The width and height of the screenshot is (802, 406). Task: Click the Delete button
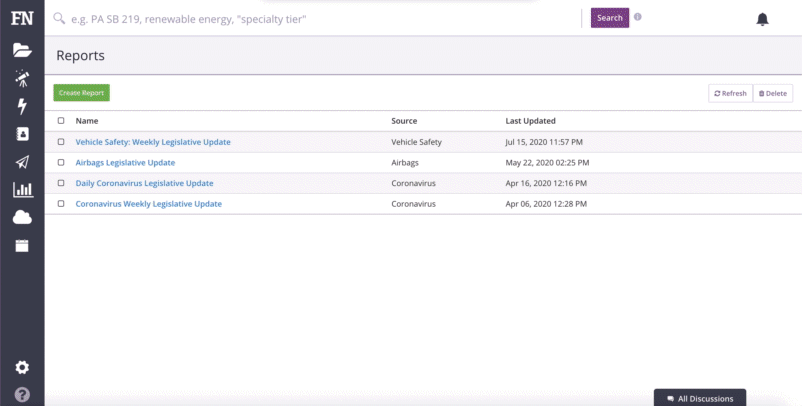(773, 93)
